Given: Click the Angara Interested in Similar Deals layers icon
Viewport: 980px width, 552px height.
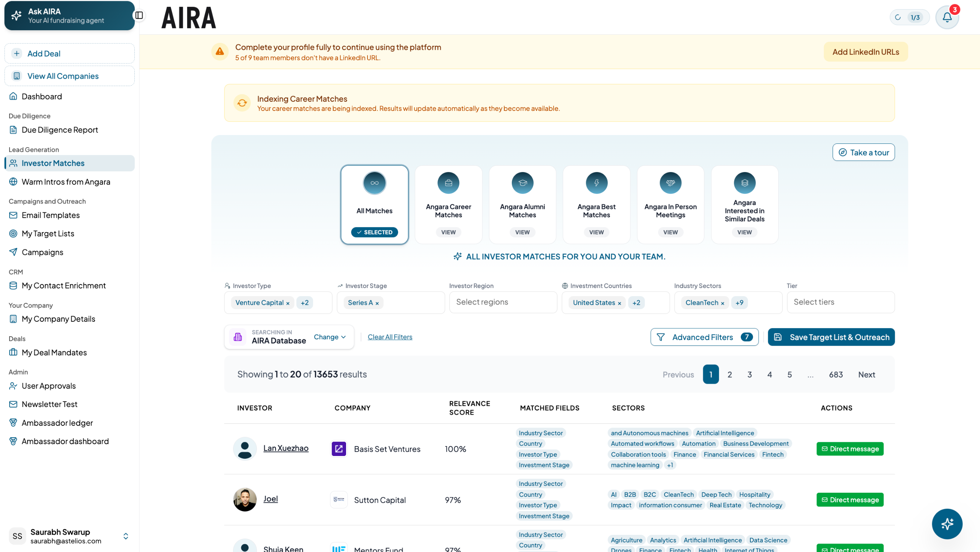Looking at the screenshot, I should 745,183.
